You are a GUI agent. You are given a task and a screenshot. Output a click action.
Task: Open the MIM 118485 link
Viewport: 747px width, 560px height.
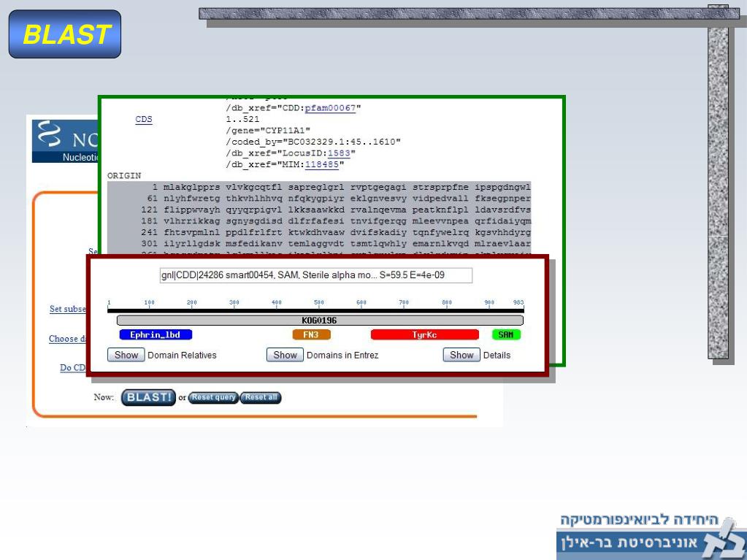point(321,165)
